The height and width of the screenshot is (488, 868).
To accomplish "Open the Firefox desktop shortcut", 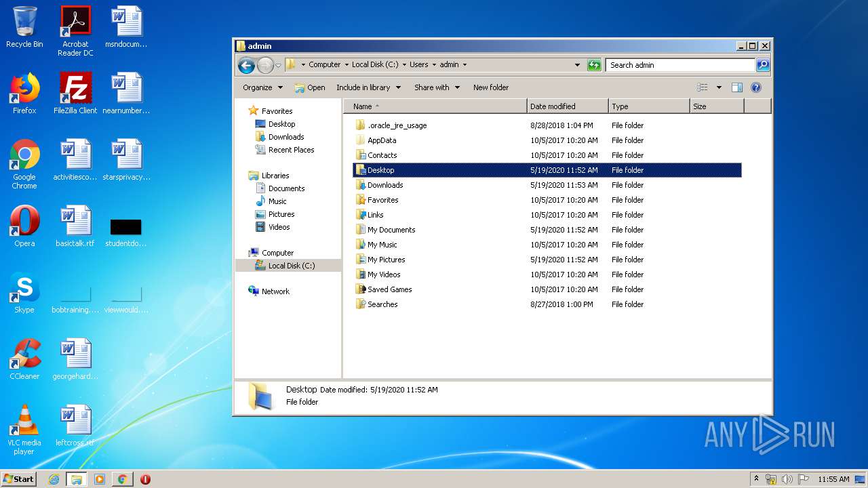I will click(24, 94).
